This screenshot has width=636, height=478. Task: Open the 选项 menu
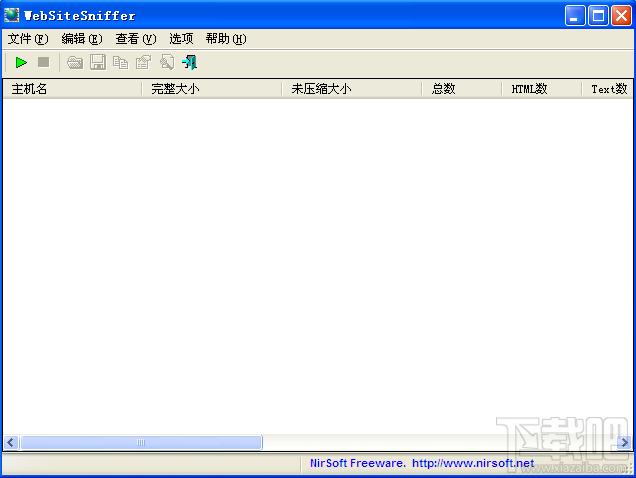pos(181,39)
